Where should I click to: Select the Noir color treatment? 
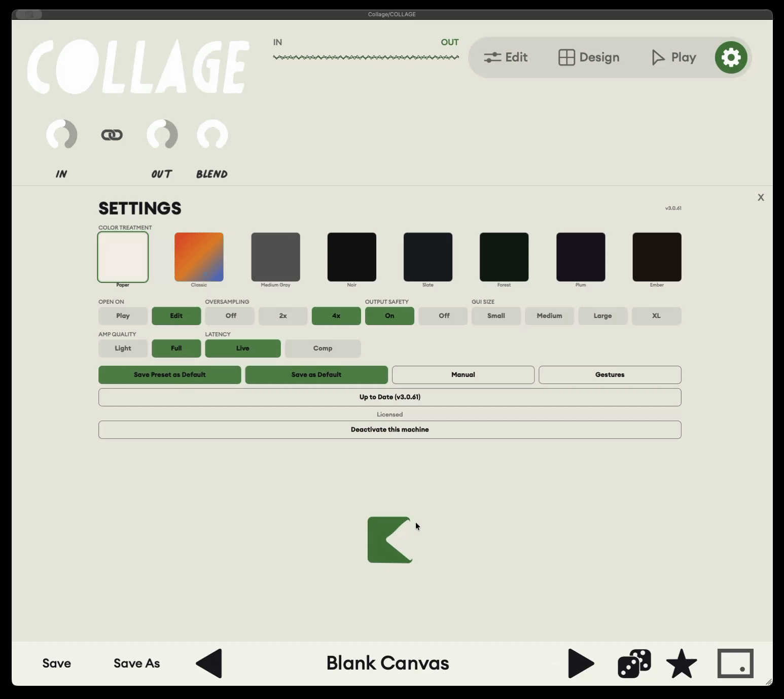(x=351, y=257)
